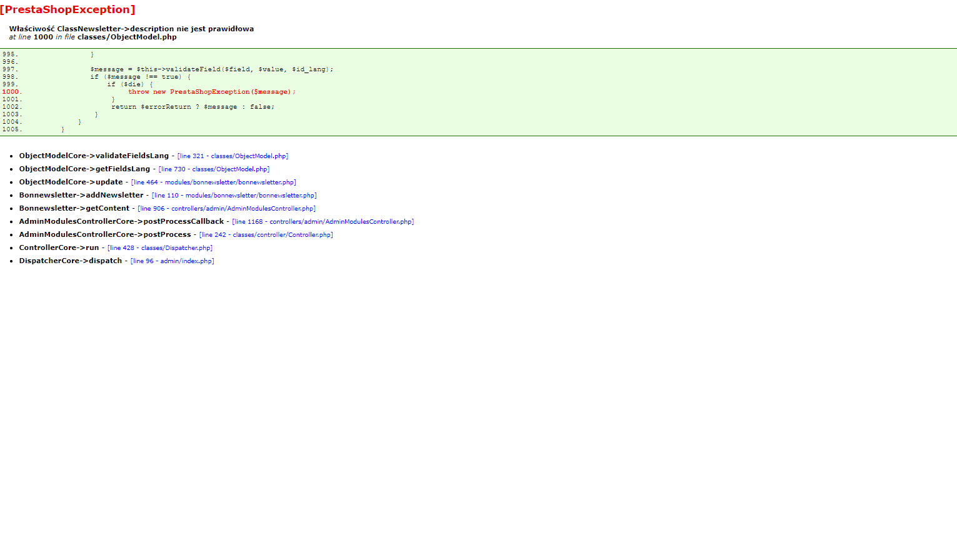Open the line 428 classes/Dispatcher.php link
Viewport: 957px width, 560px height.
[x=159, y=248]
